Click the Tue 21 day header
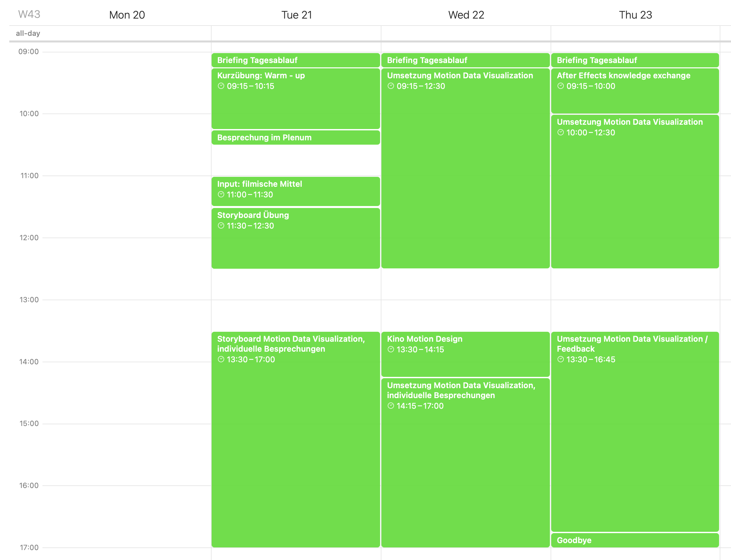The image size is (731, 560). tap(297, 15)
